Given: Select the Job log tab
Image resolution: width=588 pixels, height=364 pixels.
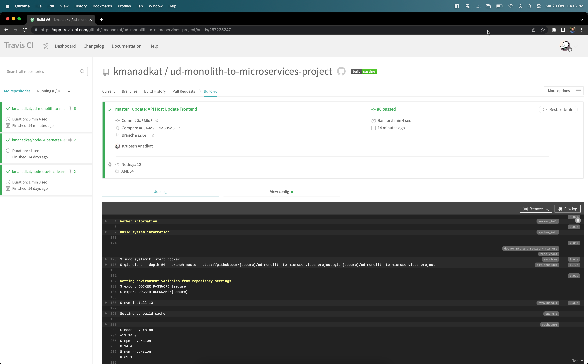Looking at the screenshot, I should pyautogui.click(x=160, y=192).
